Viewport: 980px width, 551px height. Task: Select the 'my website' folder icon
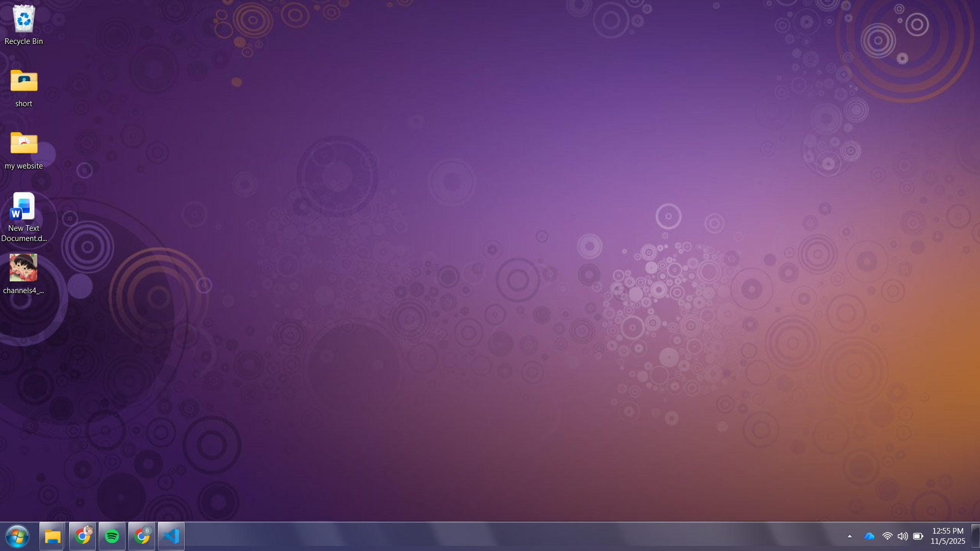(23, 144)
